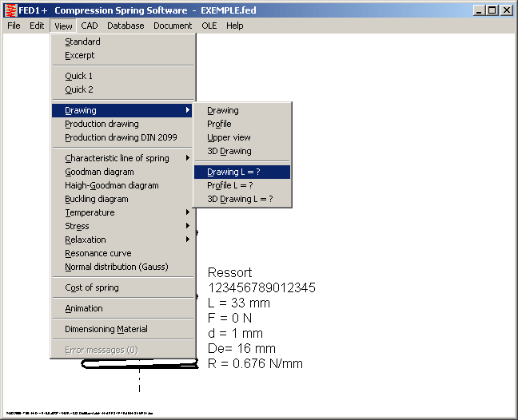
Task: Open the Goodman diagram
Action: pos(99,172)
